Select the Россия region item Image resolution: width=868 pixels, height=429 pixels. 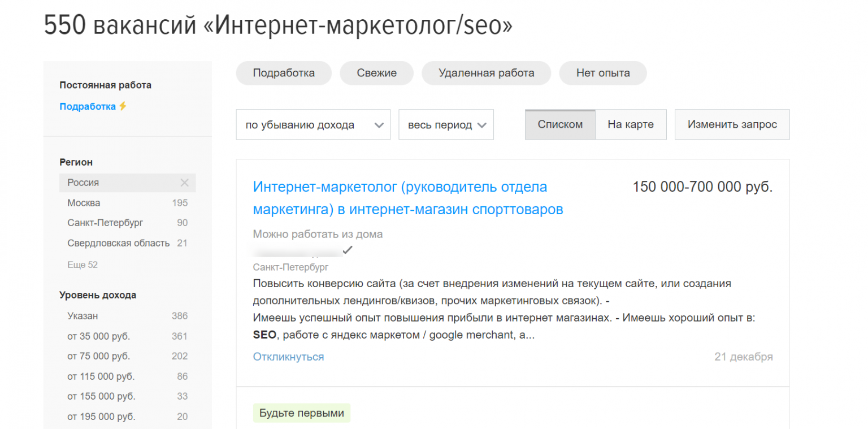point(128,183)
